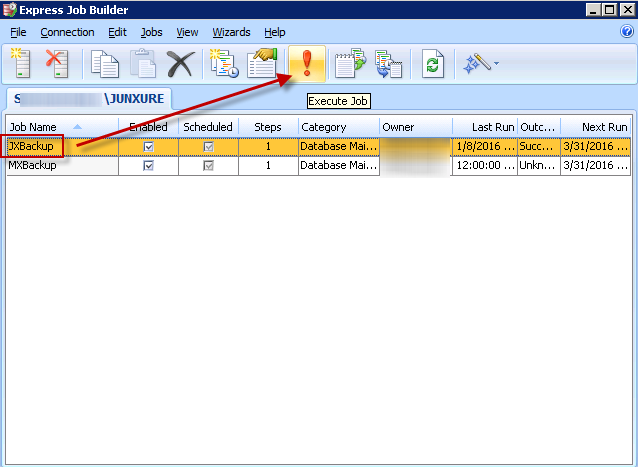Click the notepad icon with green arrow
638x467 pixels.
[350, 63]
